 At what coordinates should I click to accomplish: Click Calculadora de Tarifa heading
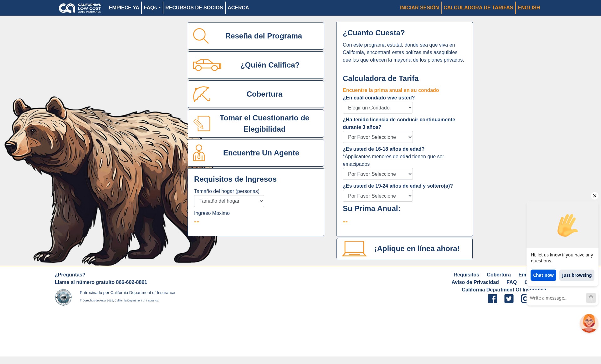point(381,78)
